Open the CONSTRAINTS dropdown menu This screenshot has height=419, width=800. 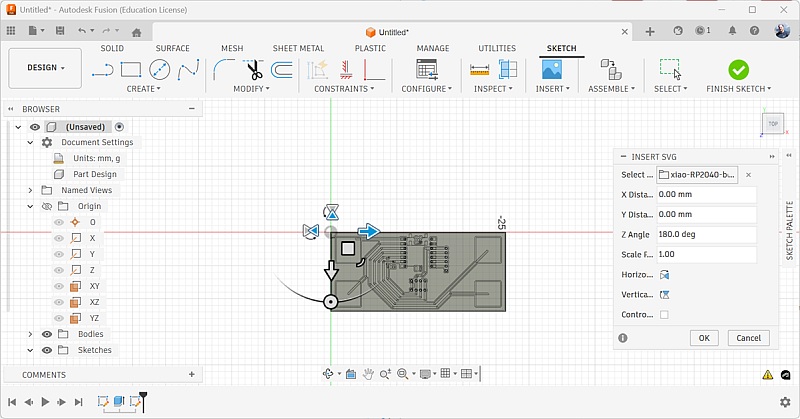tap(344, 89)
